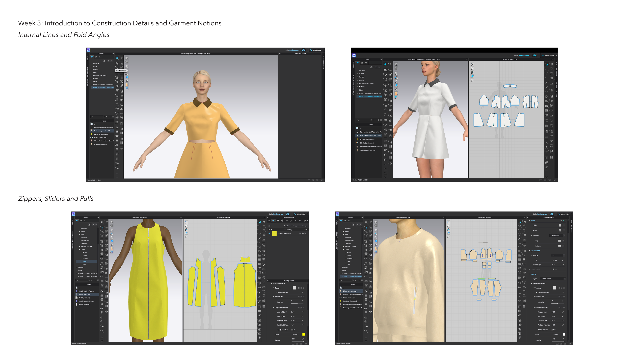Open Object Browser vertical tab in Zippered Pocket window

572,226
